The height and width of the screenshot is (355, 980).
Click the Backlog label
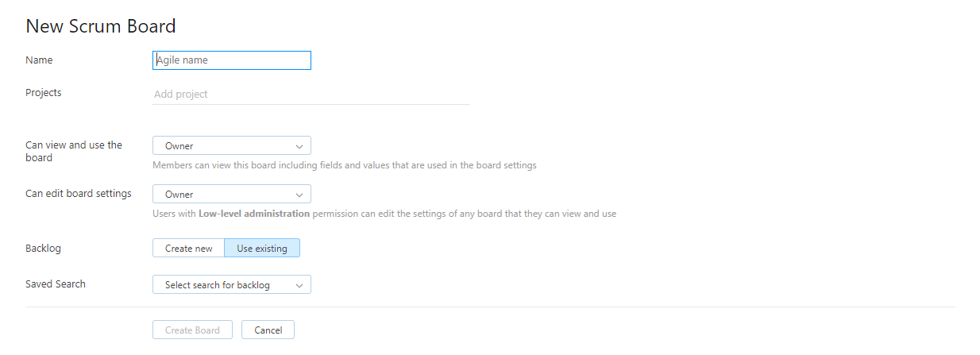[x=43, y=249]
